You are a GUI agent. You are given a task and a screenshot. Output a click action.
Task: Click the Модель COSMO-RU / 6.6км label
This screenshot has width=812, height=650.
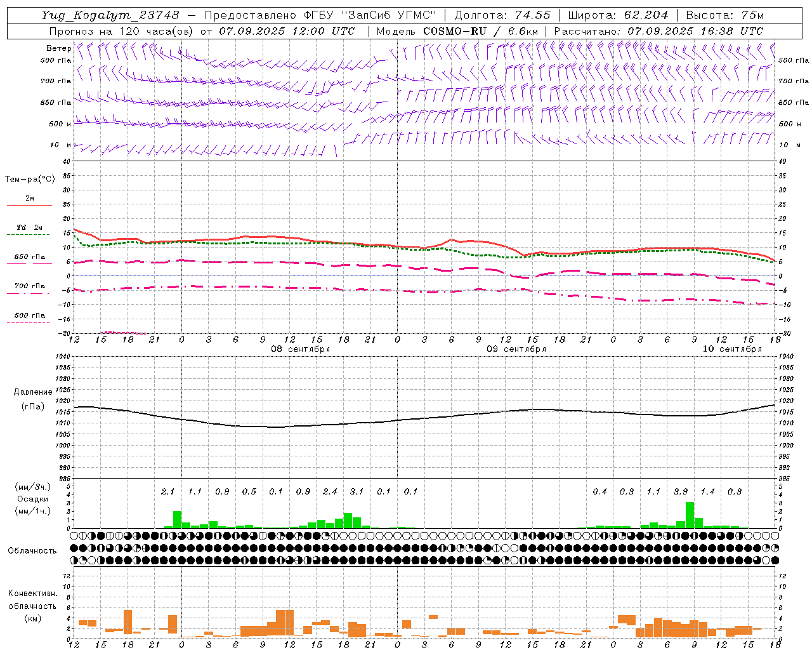pyautogui.click(x=457, y=31)
